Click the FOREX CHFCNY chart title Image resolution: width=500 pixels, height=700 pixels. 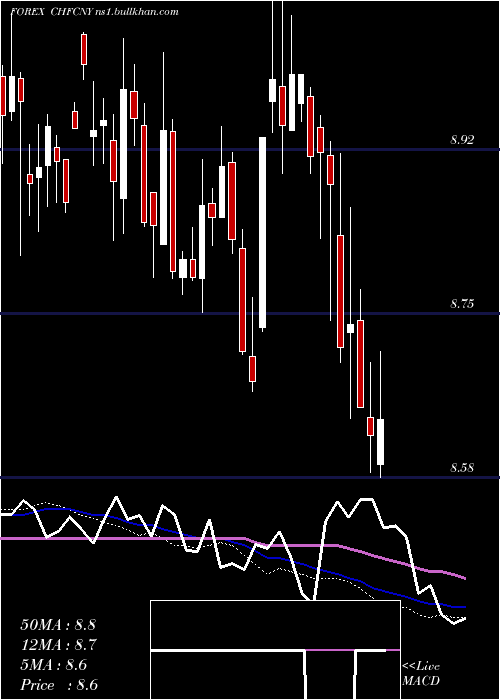(95, 12)
